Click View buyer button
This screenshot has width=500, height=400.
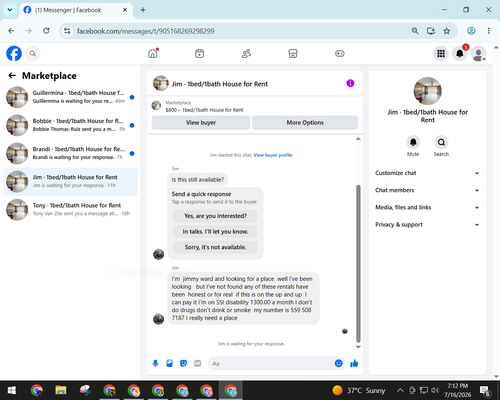201,123
